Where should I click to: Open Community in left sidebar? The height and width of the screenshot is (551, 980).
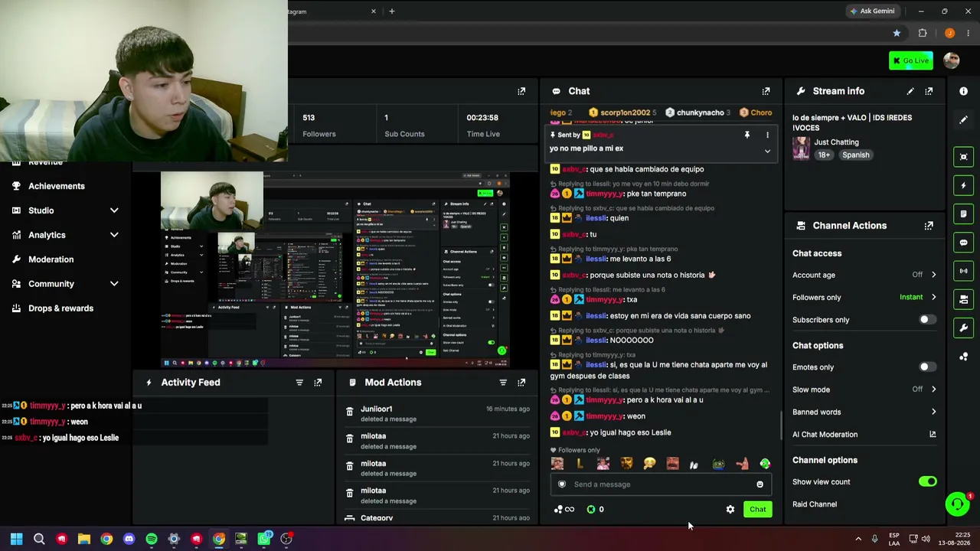[x=51, y=284]
